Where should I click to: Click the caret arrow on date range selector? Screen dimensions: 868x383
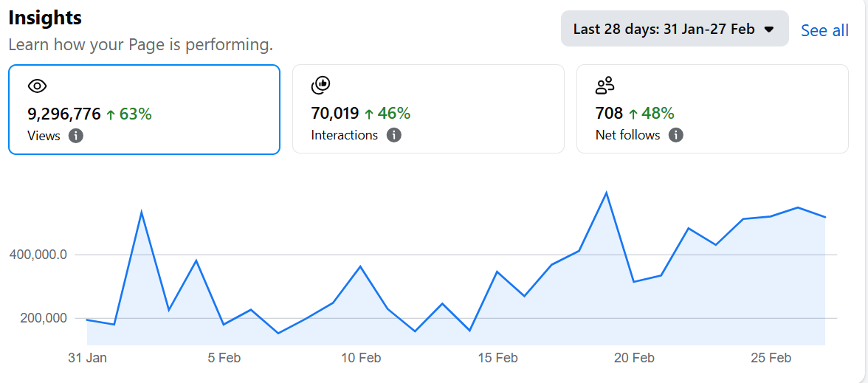[x=769, y=30]
